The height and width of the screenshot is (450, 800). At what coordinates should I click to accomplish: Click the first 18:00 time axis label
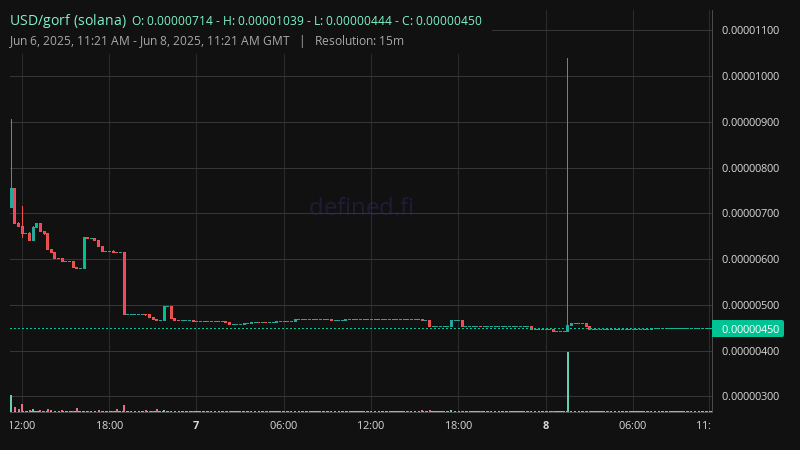point(110,426)
